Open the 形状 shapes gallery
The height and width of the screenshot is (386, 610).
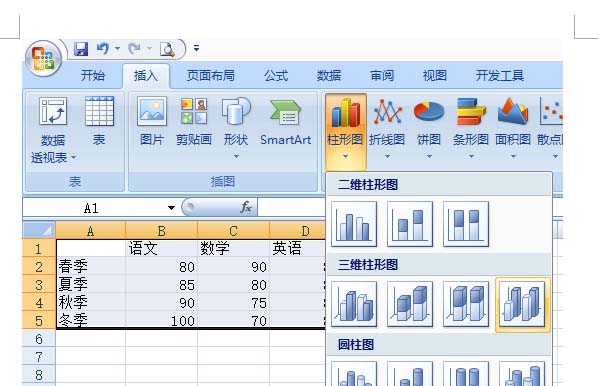coord(236,128)
